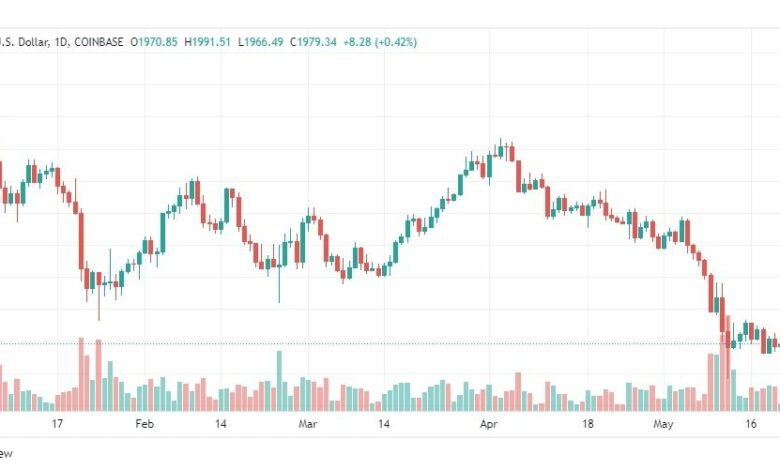
Task: Select the open price value O1970.85
Action: [x=154, y=42]
